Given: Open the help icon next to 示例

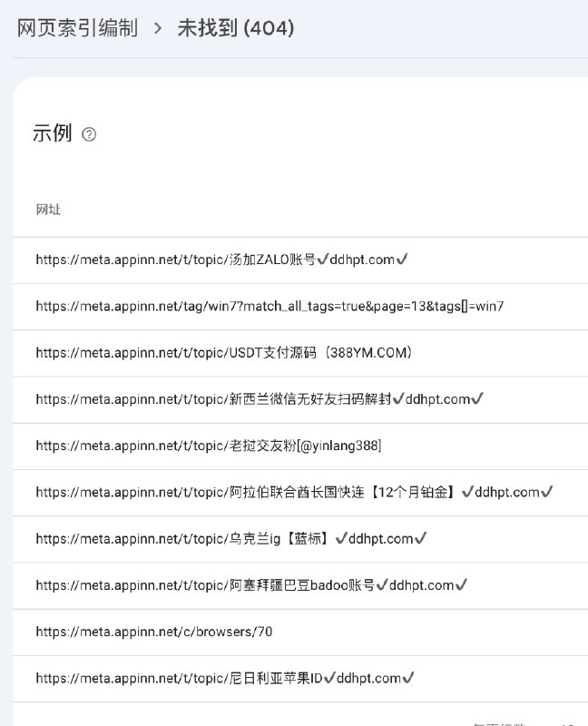Looking at the screenshot, I should click(89, 134).
